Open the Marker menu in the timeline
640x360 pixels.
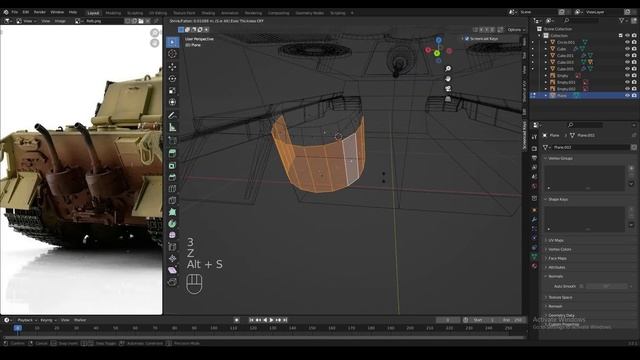pos(80,320)
